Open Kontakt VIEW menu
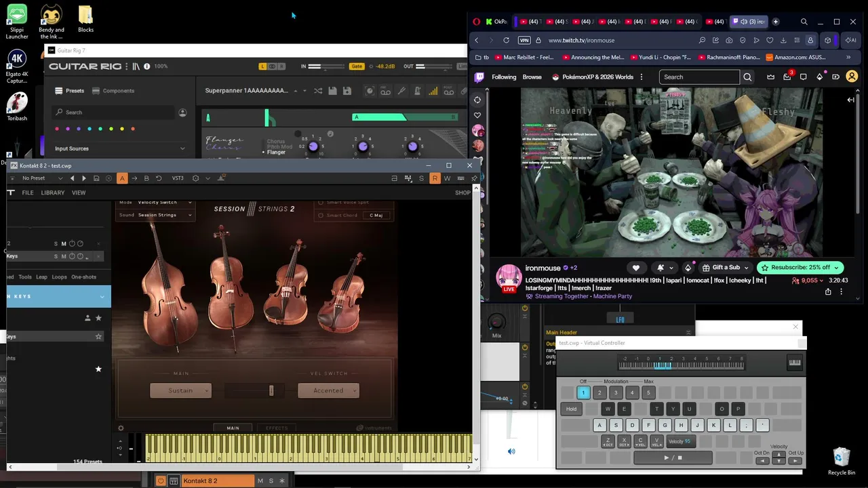Screen dimensions: 868x488 pos(79,192)
